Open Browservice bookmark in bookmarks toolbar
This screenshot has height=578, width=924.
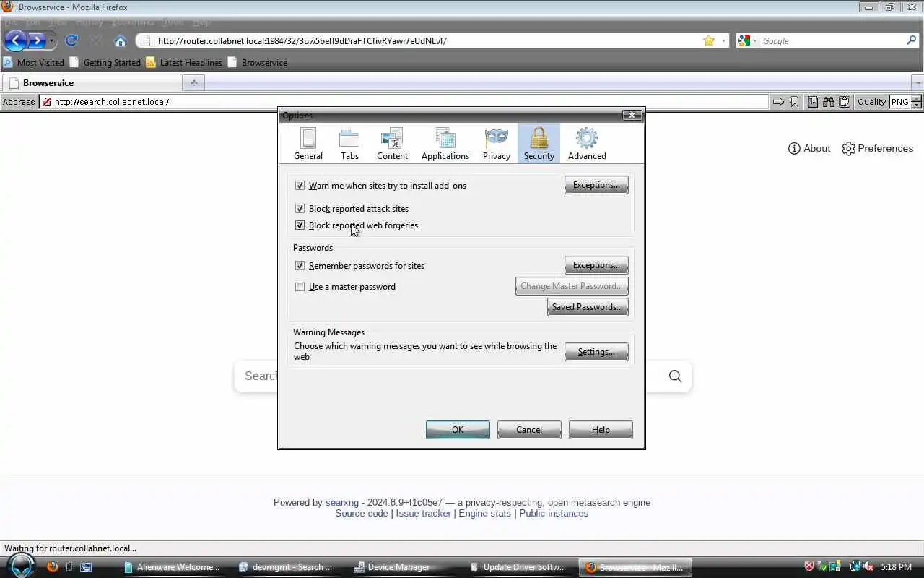[x=258, y=63]
